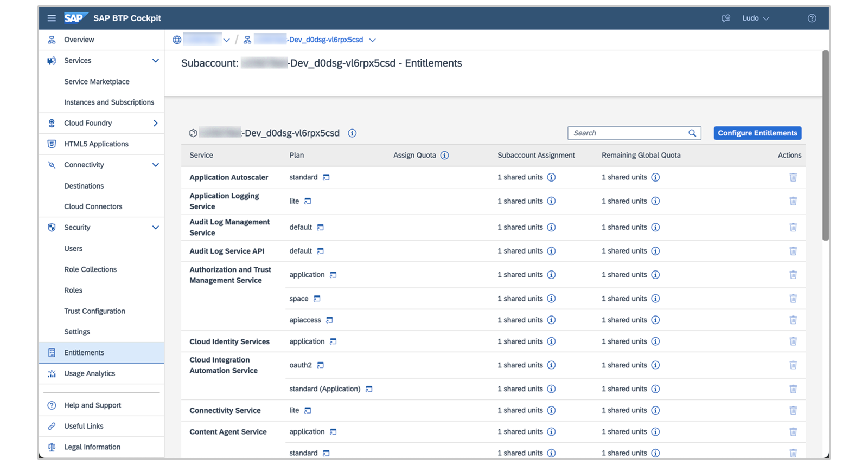Show remaining quota info for Cloud Identity Services

655,341
